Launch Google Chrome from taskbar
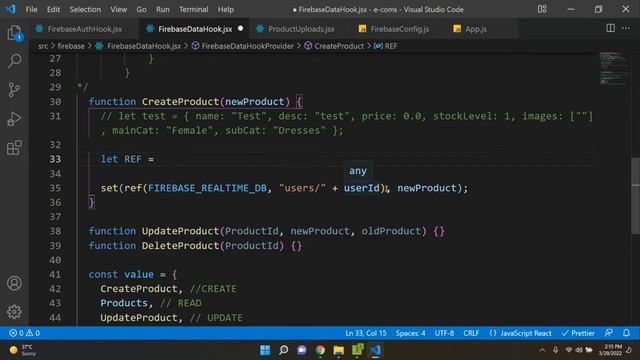640x360 pixels. [320, 350]
